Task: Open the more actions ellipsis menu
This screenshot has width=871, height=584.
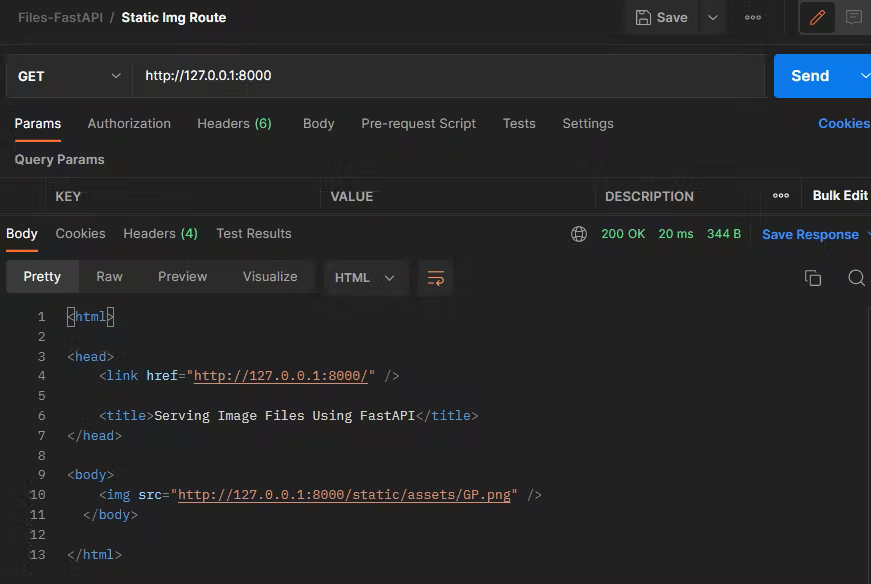Action: click(753, 17)
